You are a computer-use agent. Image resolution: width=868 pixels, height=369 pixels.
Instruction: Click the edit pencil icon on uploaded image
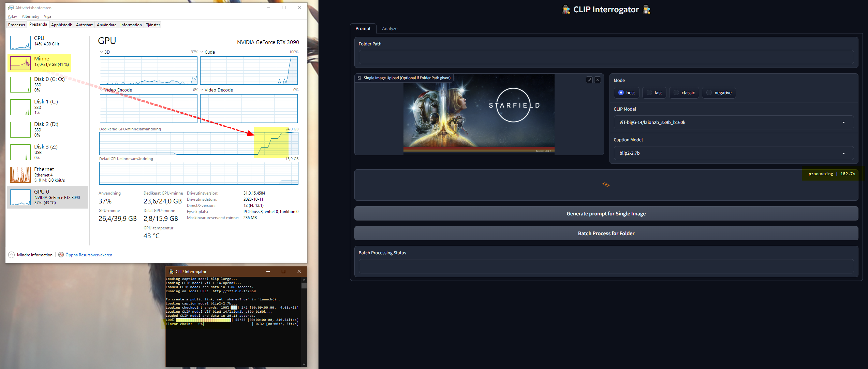[589, 80]
